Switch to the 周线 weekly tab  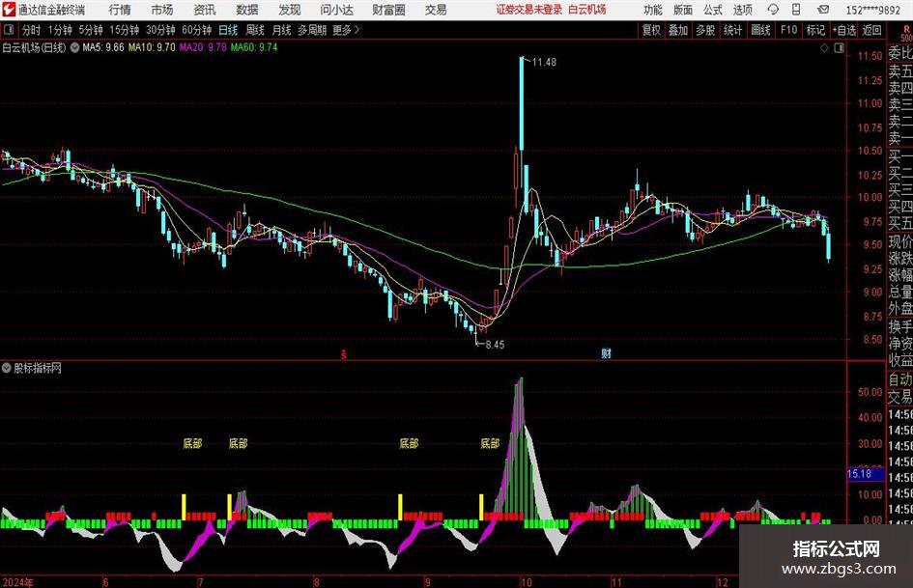(255, 30)
